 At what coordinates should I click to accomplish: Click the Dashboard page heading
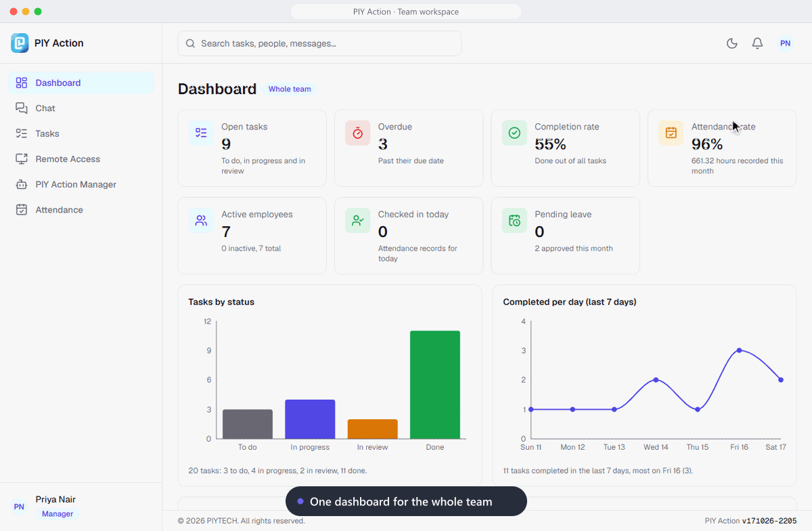pos(217,89)
